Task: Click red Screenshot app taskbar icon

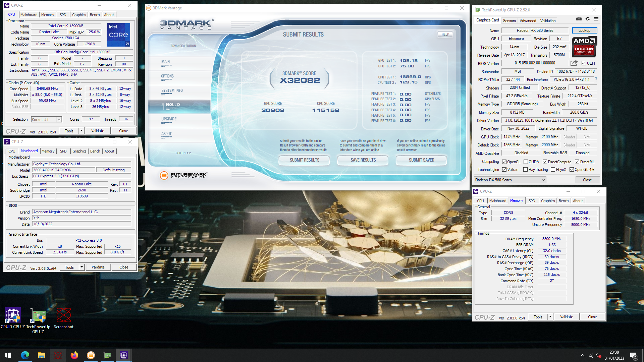Action: [x=58, y=355]
